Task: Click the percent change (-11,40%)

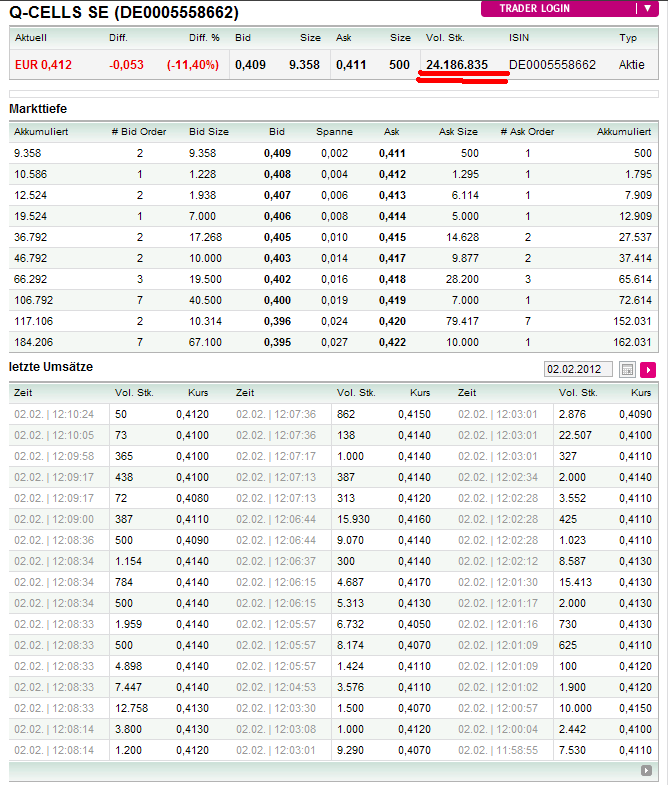Action: tap(193, 65)
